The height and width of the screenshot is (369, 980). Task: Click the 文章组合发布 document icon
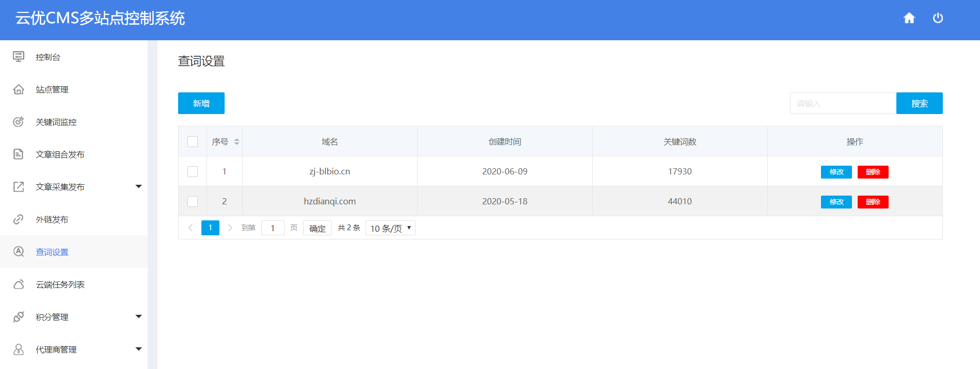tap(19, 154)
